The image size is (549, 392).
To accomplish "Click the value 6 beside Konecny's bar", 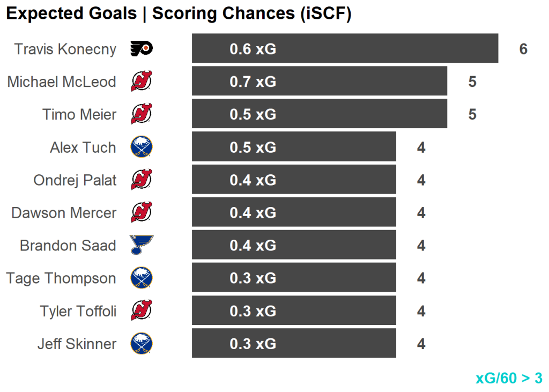I will pos(523,49).
